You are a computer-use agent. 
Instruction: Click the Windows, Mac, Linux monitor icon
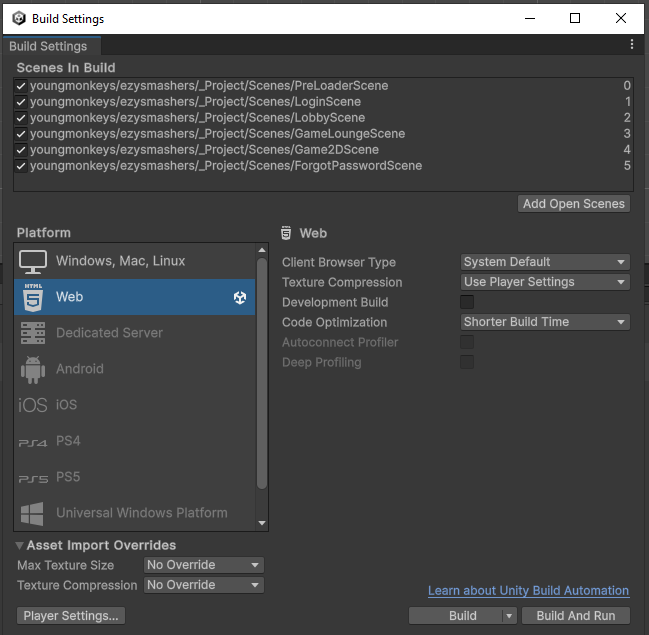(33, 261)
